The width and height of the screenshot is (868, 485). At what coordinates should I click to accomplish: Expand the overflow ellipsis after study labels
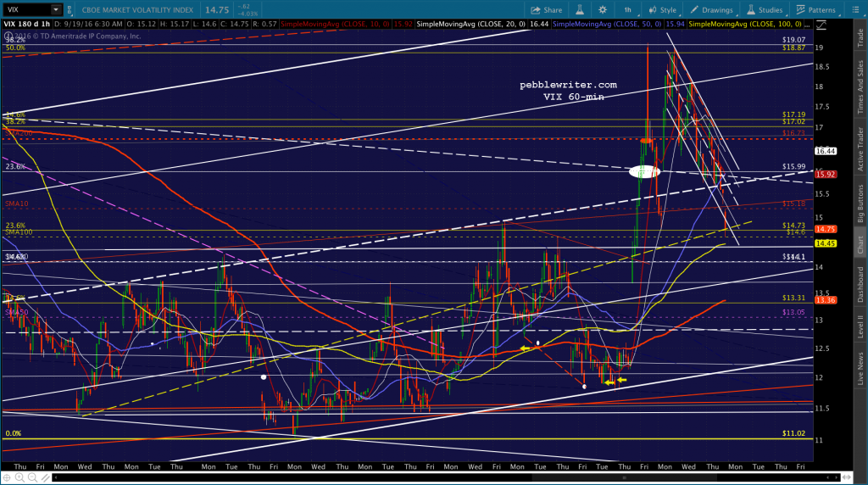pos(808,25)
